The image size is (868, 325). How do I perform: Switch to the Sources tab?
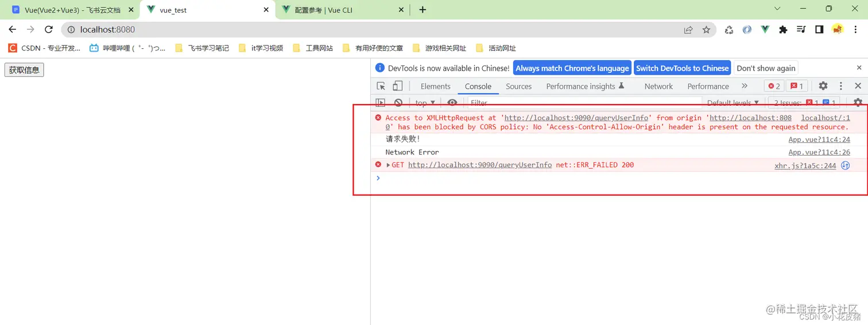pos(519,86)
